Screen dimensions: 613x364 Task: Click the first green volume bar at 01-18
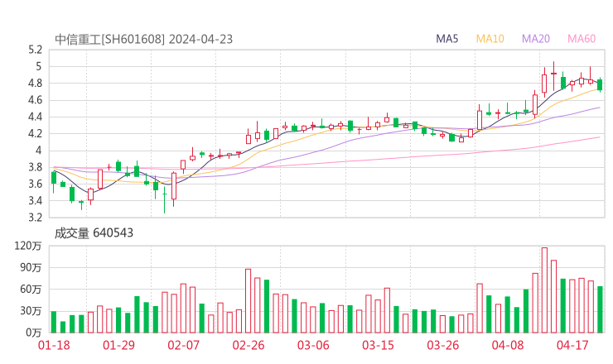tap(54, 322)
